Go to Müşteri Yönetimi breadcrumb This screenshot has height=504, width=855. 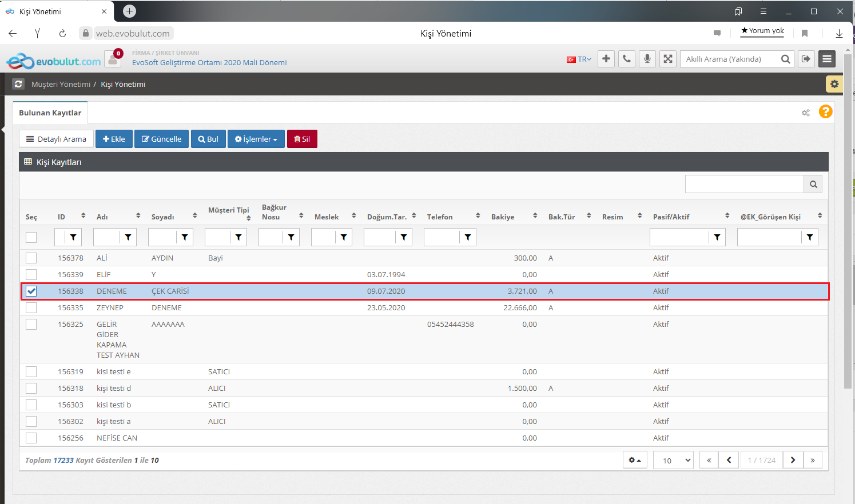point(61,84)
